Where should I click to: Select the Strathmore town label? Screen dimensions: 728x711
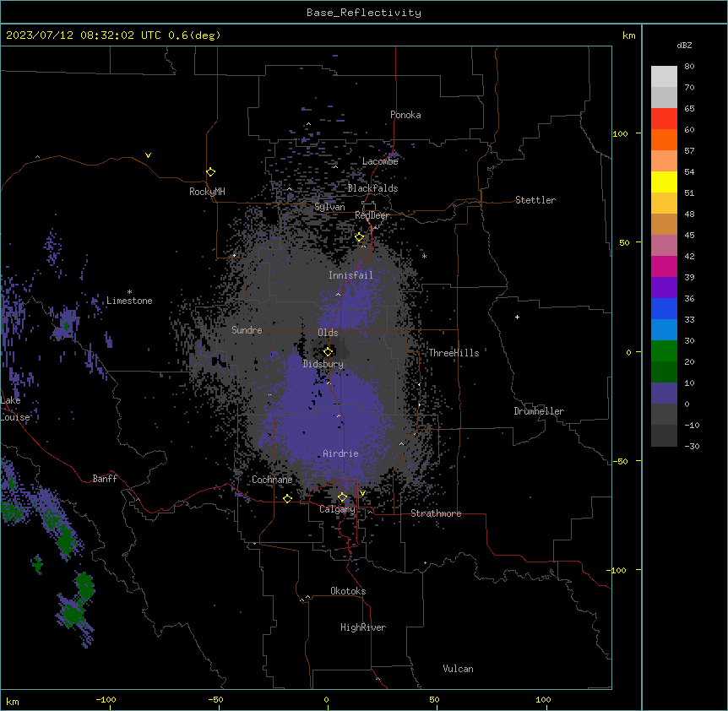pyautogui.click(x=436, y=513)
